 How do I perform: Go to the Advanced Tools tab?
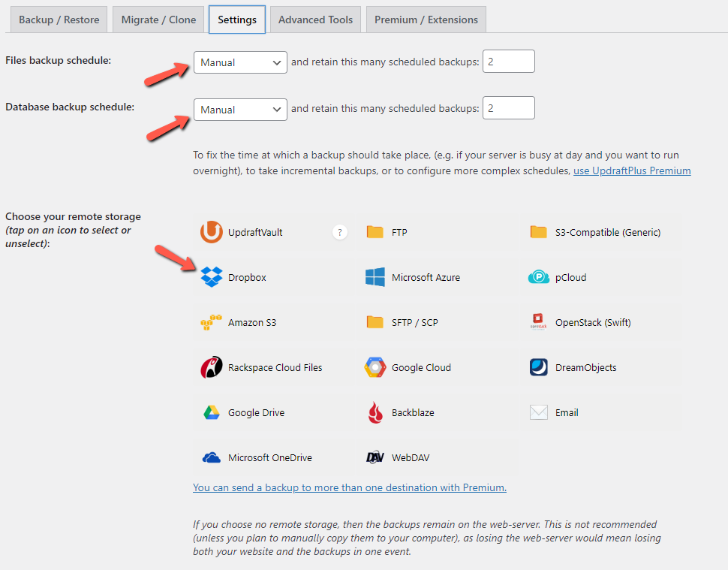click(315, 20)
